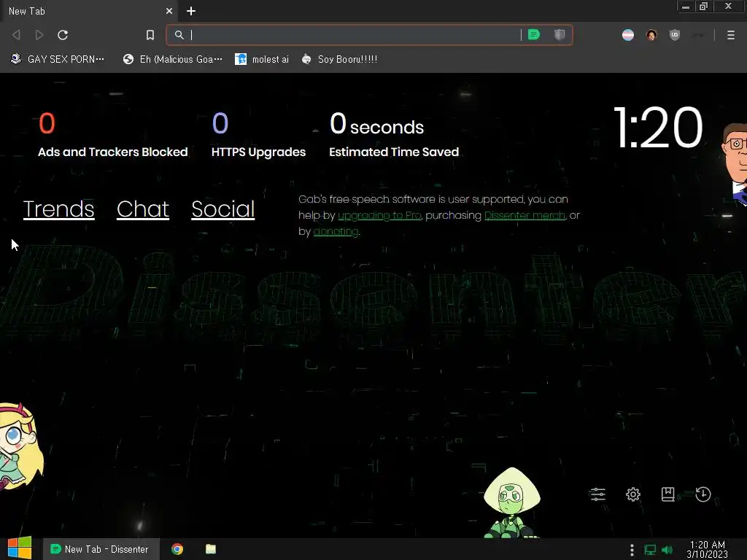The height and width of the screenshot is (560, 747).
Task: Open the network tray icon
Action: pos(650,550)
